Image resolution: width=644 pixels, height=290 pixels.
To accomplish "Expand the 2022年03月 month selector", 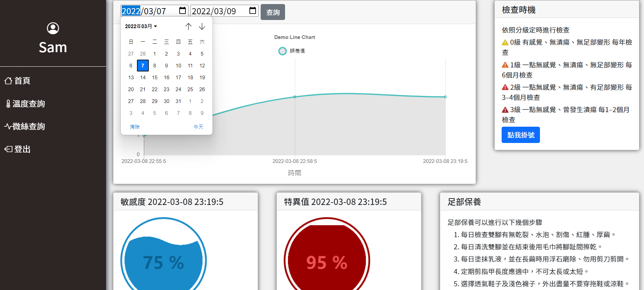I will 141,26.
